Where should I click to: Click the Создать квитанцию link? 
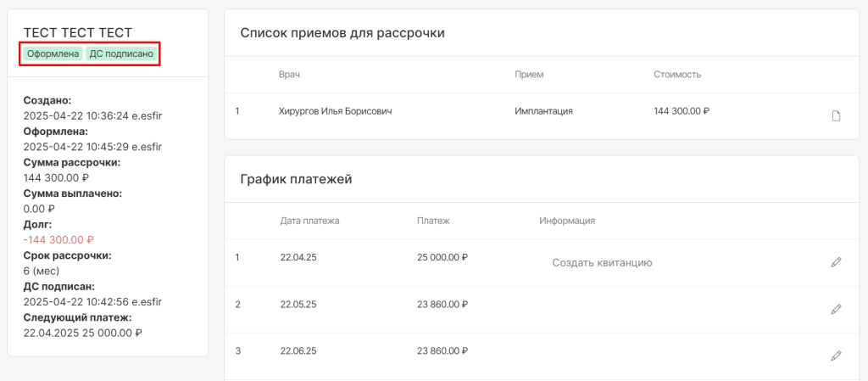(602, 263)
